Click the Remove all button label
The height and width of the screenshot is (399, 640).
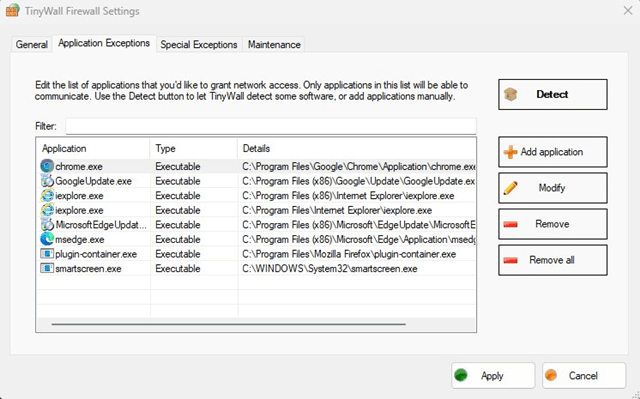click(552, 260)
